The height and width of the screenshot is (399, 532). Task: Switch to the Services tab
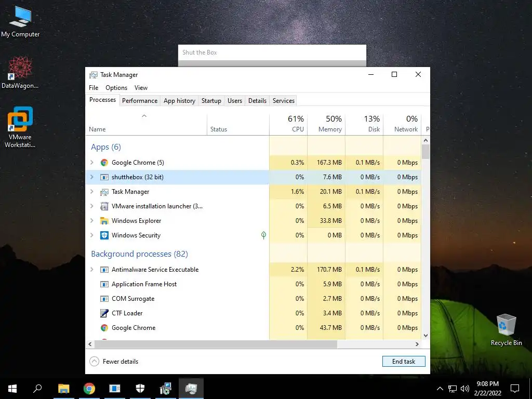pos(284,101)
